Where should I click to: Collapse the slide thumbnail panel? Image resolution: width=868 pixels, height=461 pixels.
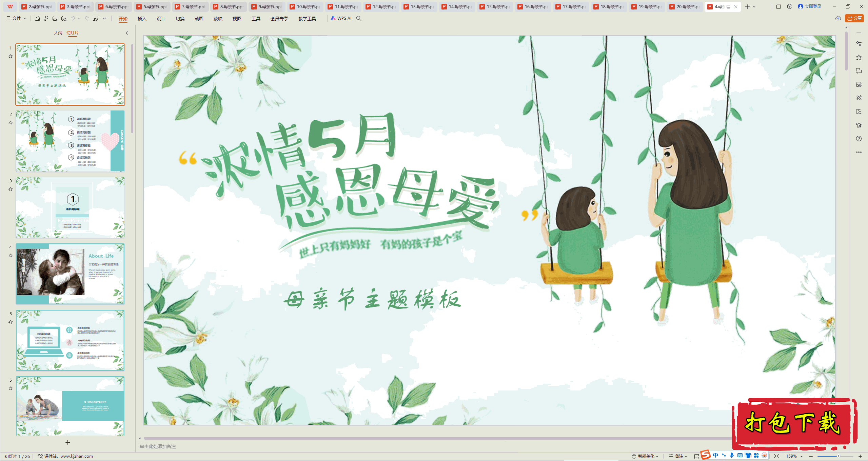click(127, 33)
